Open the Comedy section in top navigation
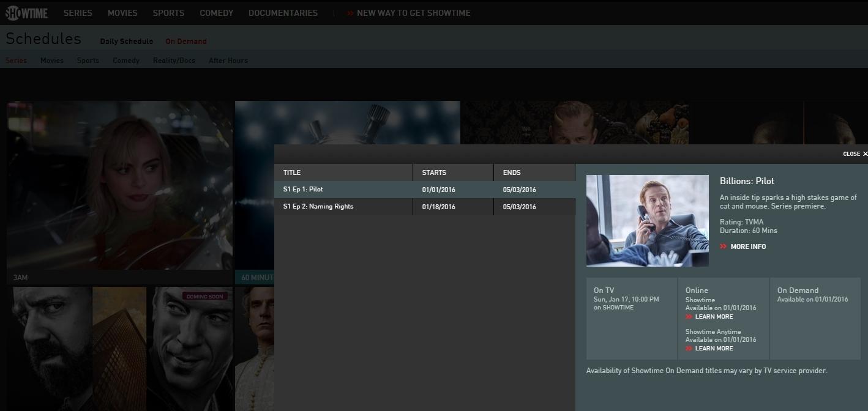 click(216, 13)
